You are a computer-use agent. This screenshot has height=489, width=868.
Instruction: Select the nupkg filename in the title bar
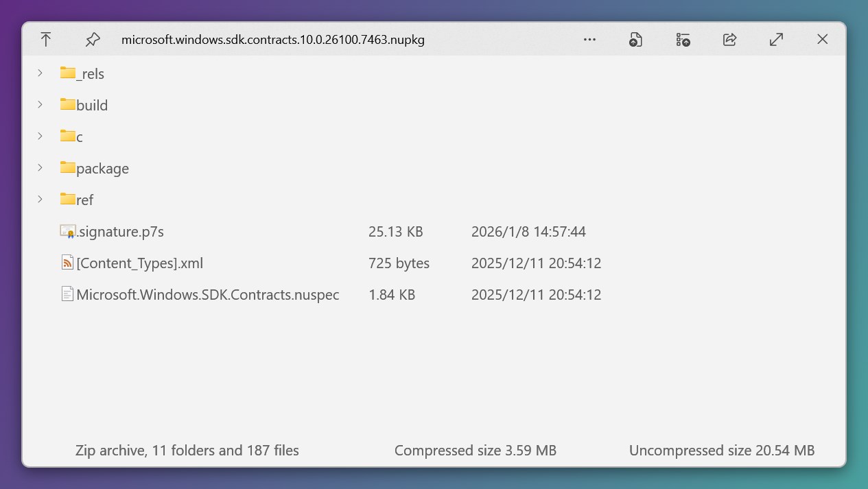pos(273,39)
